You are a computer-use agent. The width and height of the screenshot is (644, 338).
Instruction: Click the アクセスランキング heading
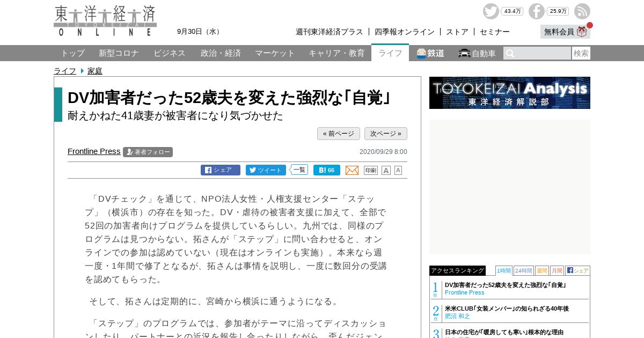coord(457,270)
